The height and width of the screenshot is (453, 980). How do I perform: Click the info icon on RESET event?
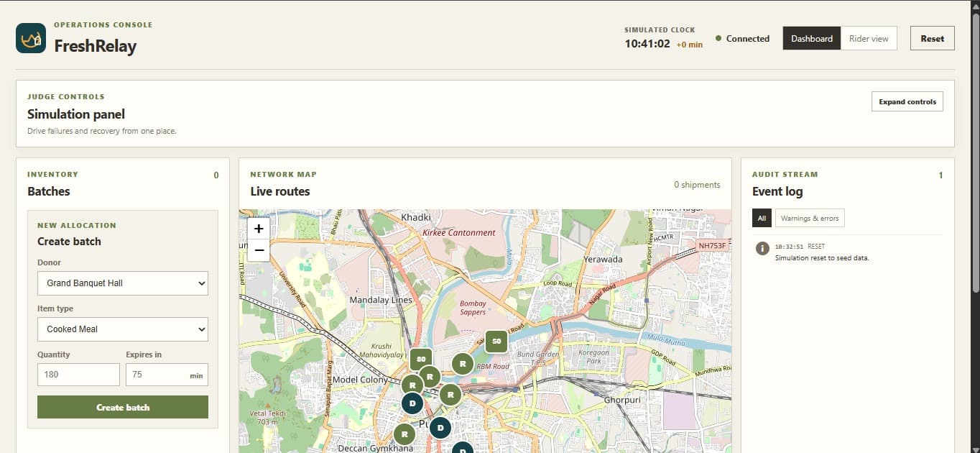(762, 248)
